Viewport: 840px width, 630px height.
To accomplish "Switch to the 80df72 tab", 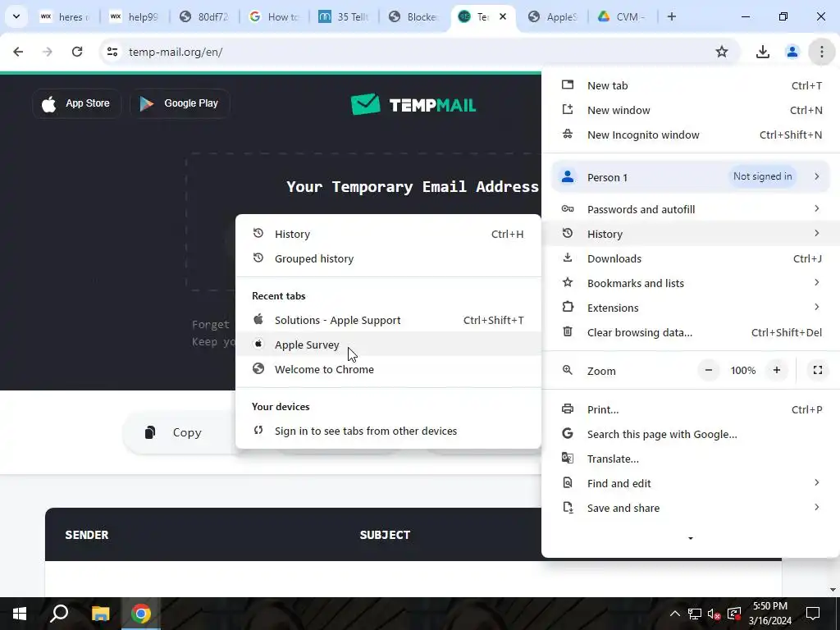I will (204, 16).
